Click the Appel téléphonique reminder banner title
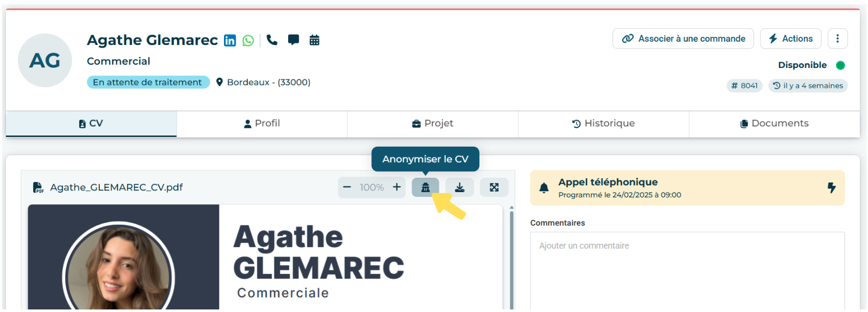 608,182
